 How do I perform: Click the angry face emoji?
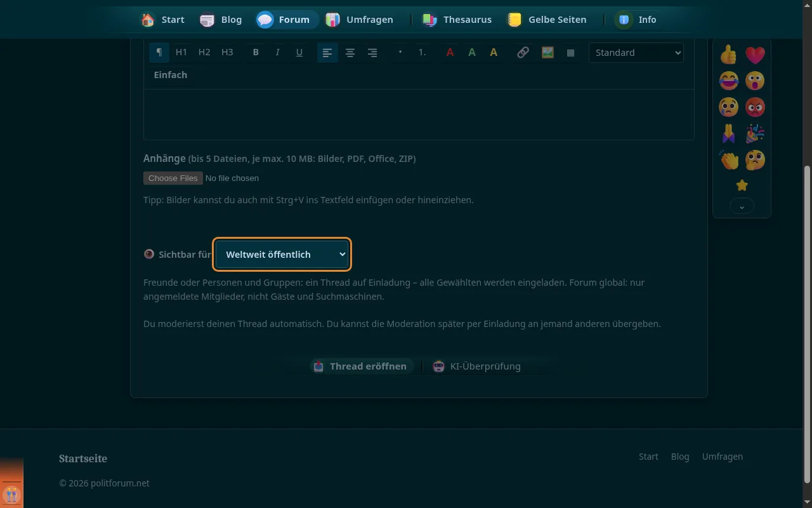(x=755, y=107)
